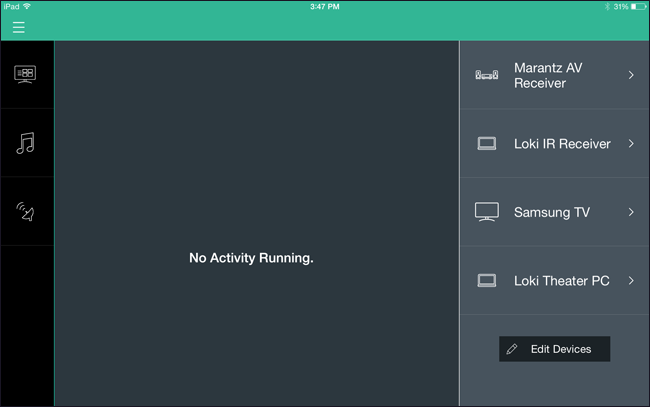650x407 pixels.
Task: Tap the Loki IR Receiver laptop icon
Action: (487, 143)
